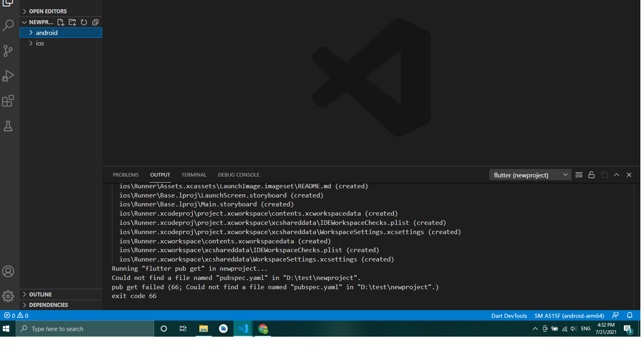The height and width of the screenshot is (362, 644).
Task: Open the flutter (newproject) output channel dropdown
Action: 530,175
